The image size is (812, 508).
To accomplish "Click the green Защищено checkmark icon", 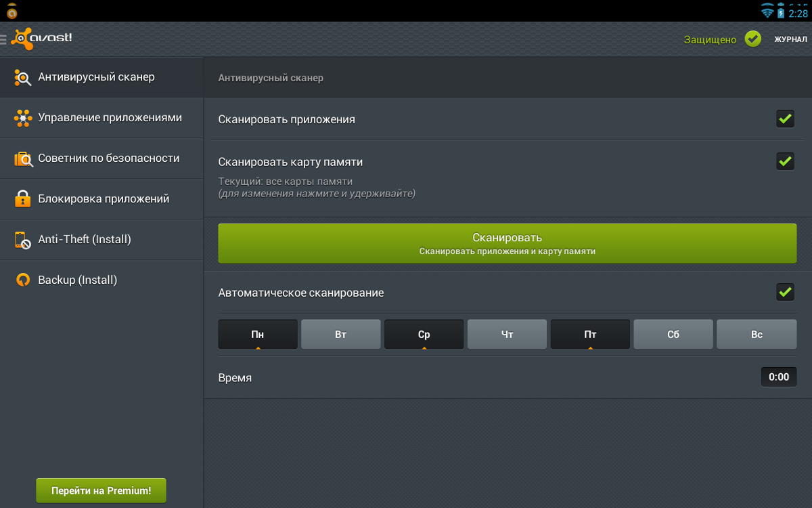I will point(752,39).
